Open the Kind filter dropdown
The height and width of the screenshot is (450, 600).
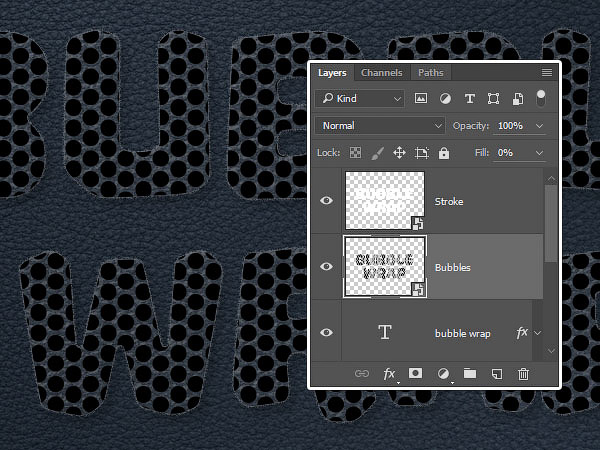pos(360,99)
